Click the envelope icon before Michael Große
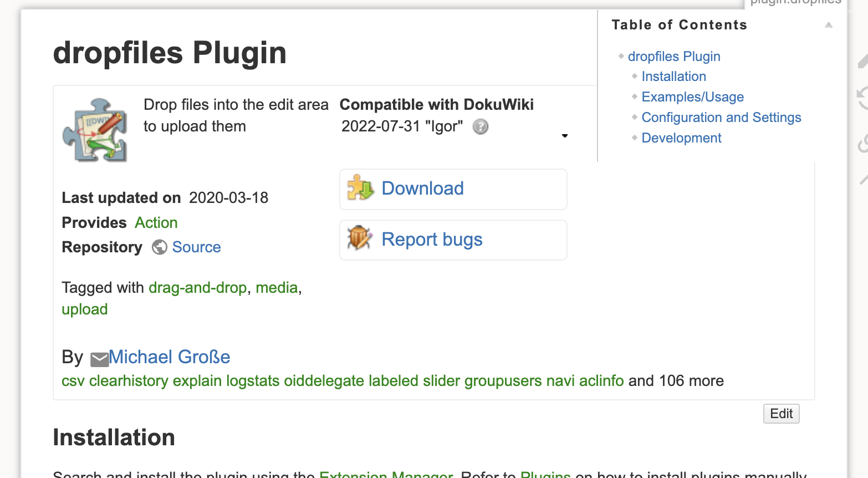 pos(100,359)
